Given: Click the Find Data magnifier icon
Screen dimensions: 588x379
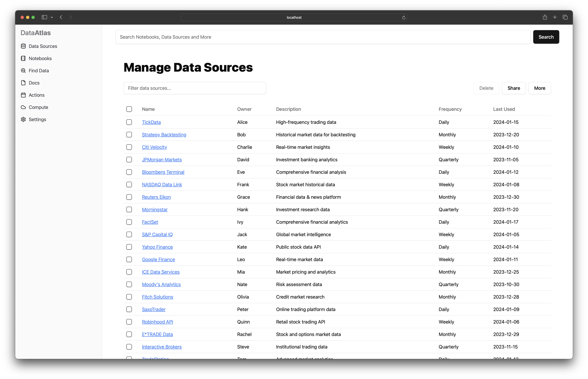Looking at the screenshot, I should click(23, 71).
